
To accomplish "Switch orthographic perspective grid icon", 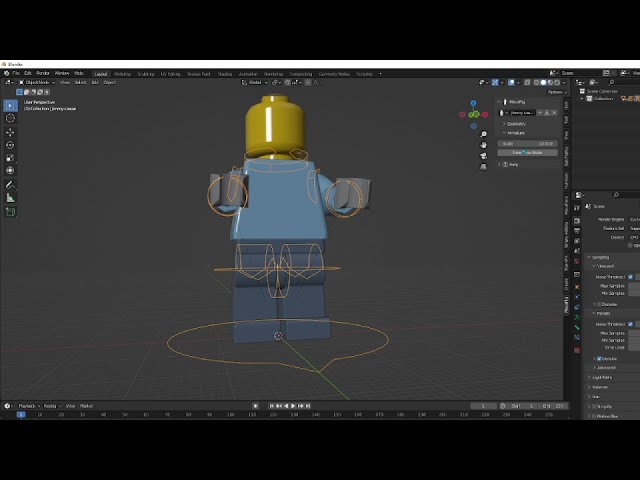I will pos(484,167).
